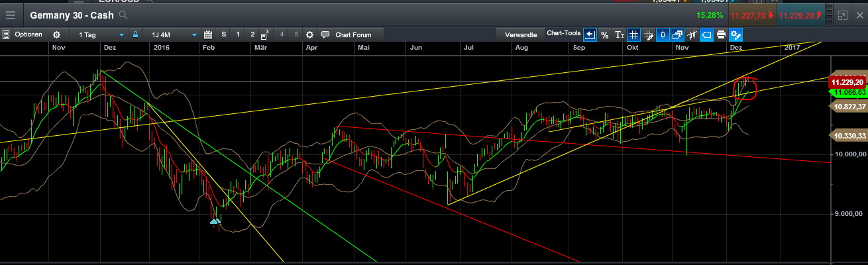Select chart template 1
This screenshot has width=868, height=265.
[239, 34]
